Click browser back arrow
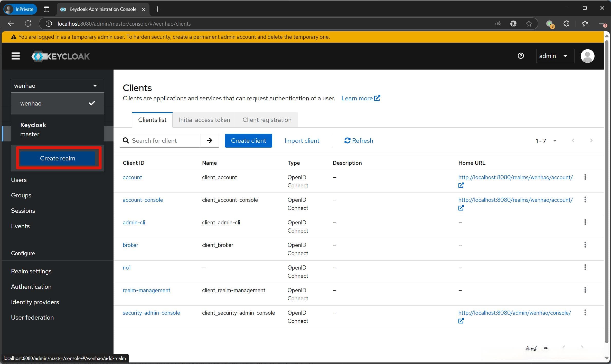The image size is (611, 364). [11, 24]
